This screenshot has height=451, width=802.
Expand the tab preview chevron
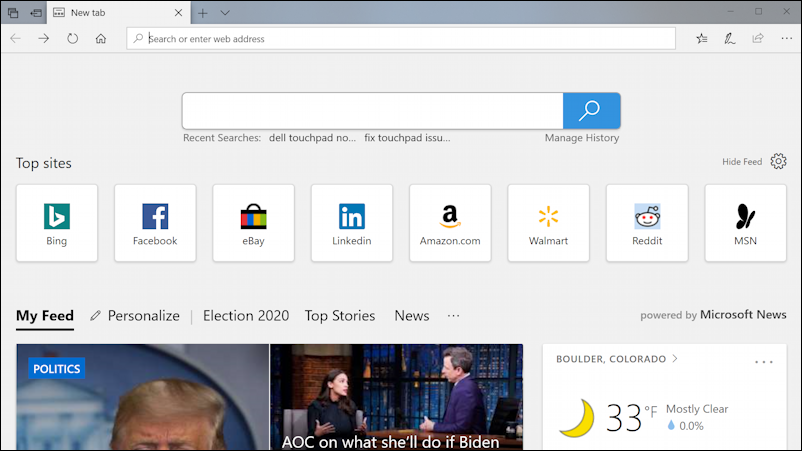pos(225,13)
